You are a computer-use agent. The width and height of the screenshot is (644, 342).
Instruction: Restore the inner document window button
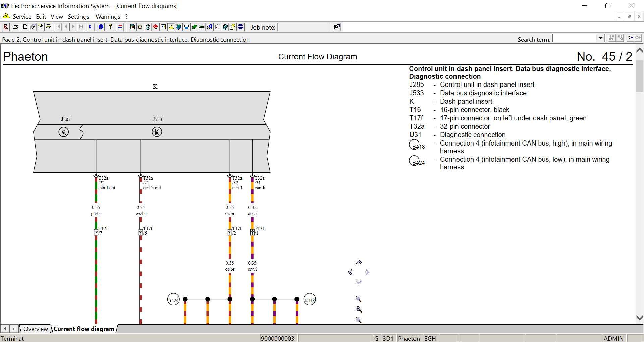click(629, 16)
